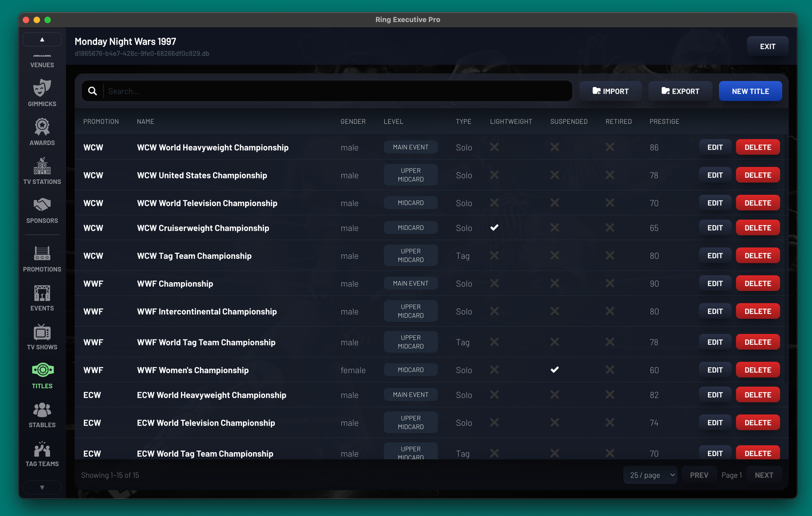This screenshot has height=516, width=812.
Task: Click the Export button
Action: 680,91
